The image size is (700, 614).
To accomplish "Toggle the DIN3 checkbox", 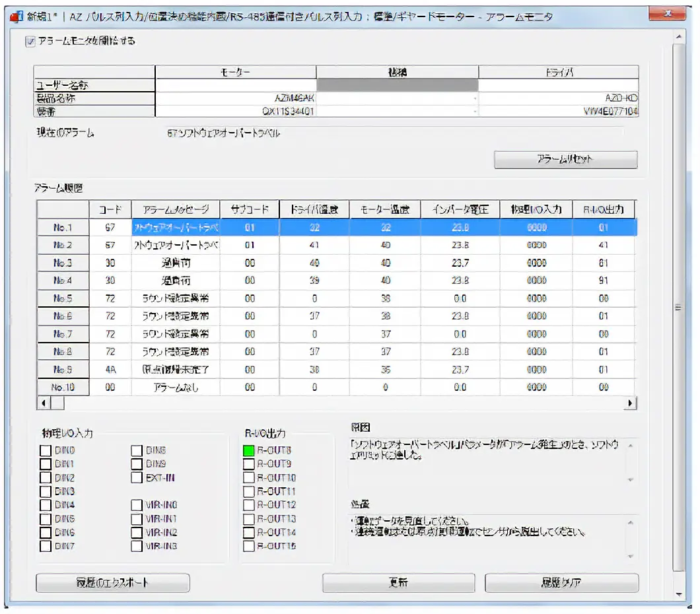I will tap(46, 491).
